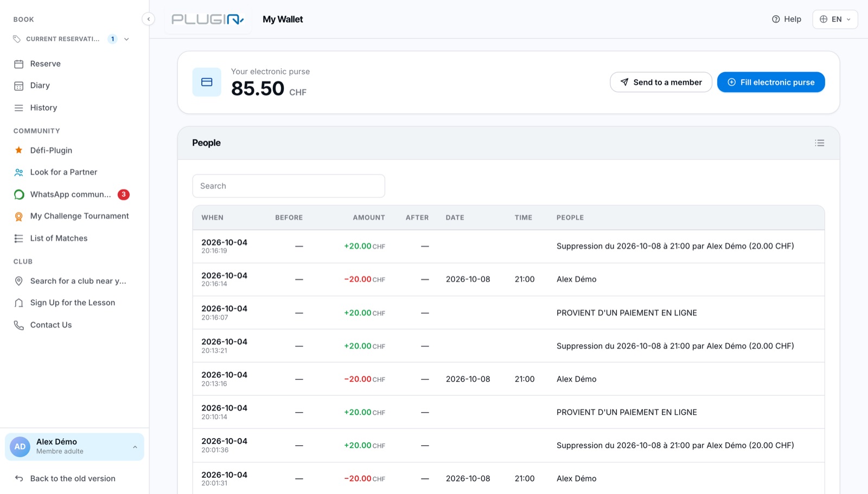Click the Suppression entry at 20:01:36
This screenshot has width=868, height=494.
[675, 445]
